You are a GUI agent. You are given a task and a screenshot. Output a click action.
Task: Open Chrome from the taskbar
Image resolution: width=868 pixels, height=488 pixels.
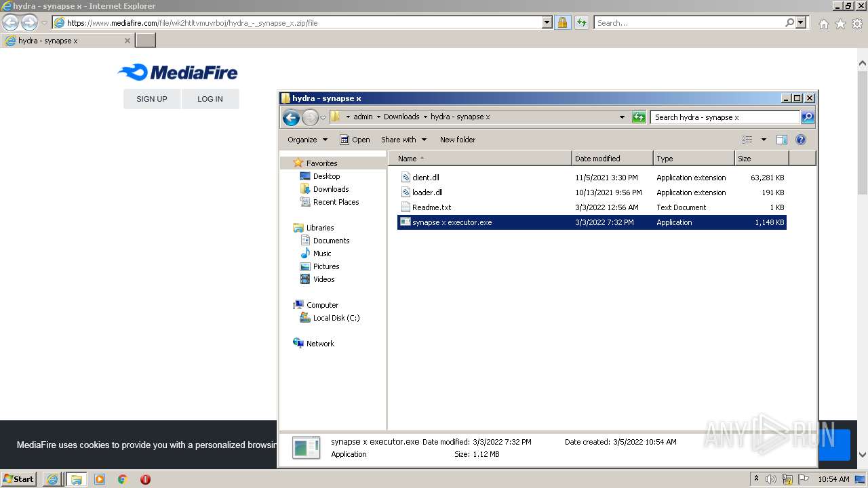click(123, 479)
